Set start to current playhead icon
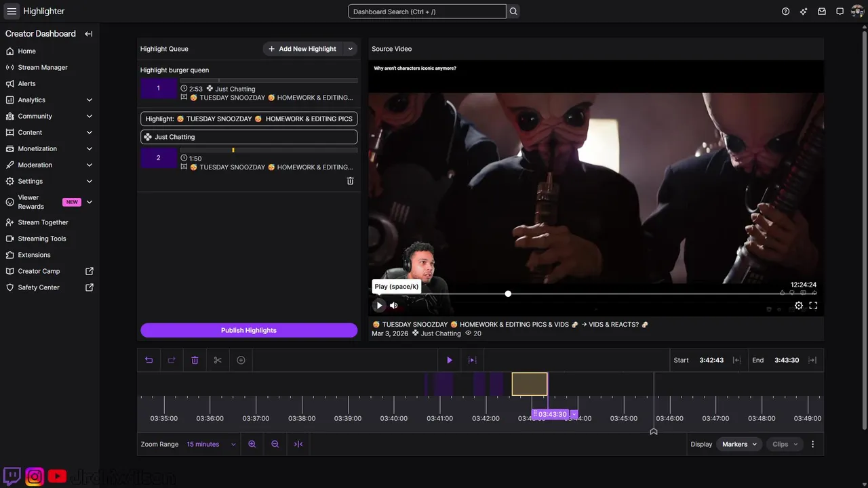This screenshot has height=488, width=868. (x=736, y=360)
